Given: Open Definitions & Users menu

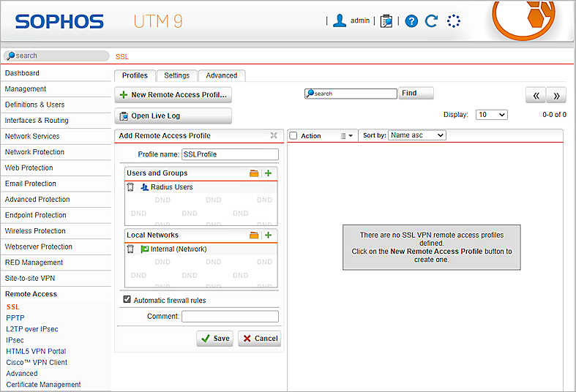Looking at the screenshot, I should click(x=56, y=105).
